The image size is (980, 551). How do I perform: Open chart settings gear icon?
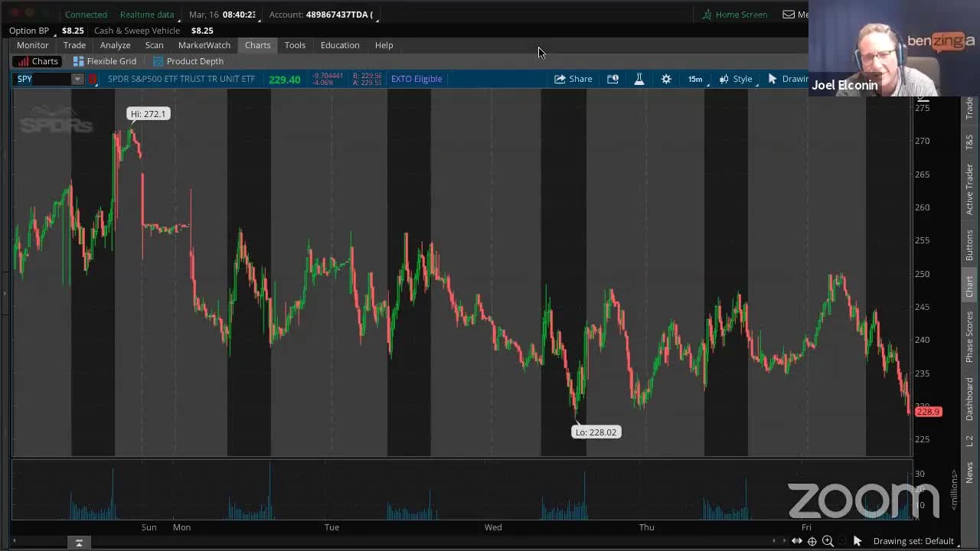[x=666, y=79]
